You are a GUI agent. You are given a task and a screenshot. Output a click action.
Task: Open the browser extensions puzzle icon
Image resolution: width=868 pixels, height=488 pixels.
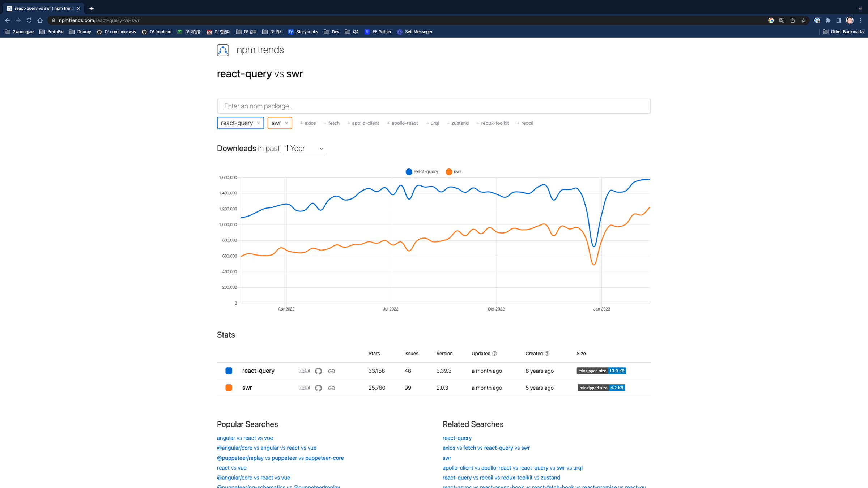(x=828, y=20)
